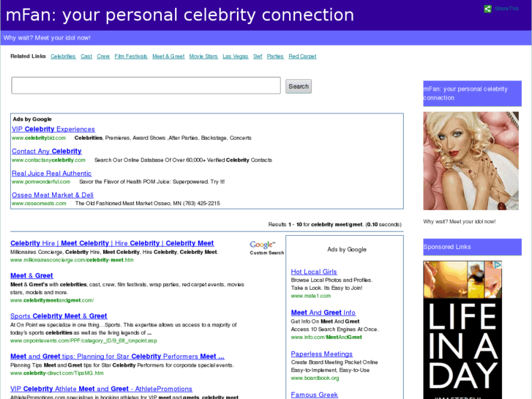
Task: Click the www.celebritybid.com URL
Action: coord(39,138)
